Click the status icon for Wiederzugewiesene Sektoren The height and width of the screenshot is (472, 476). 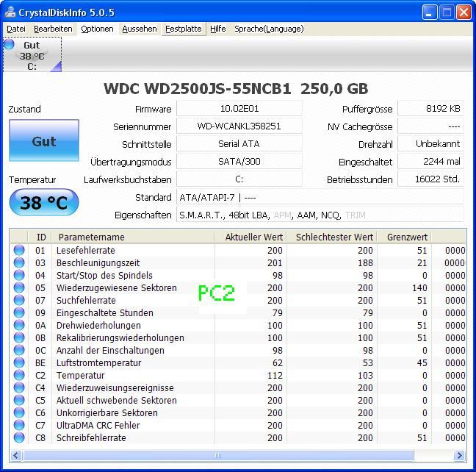[19, 287]
